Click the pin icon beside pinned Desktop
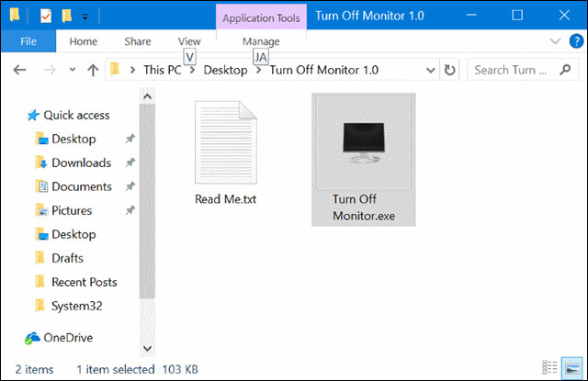Image resolution: width=588 pixels, height=381 pixels. pyautogui.click(x=130, y=139)
